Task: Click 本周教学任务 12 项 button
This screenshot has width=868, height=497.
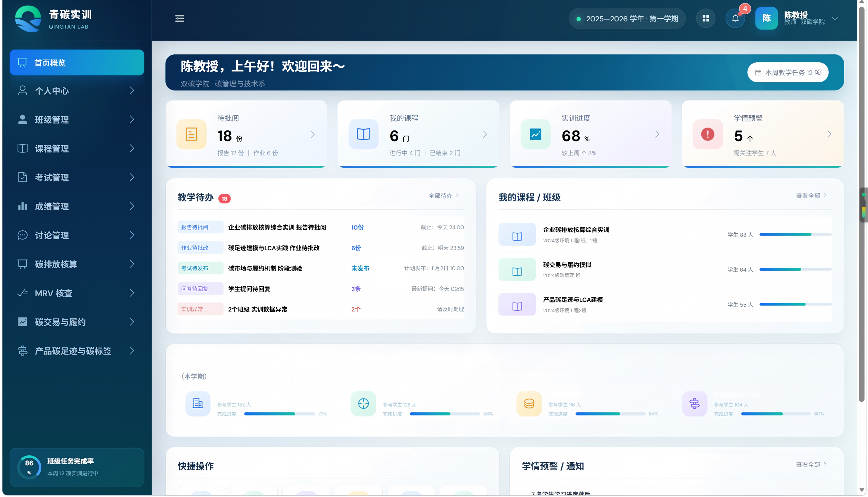Action: tap(788, 73)
